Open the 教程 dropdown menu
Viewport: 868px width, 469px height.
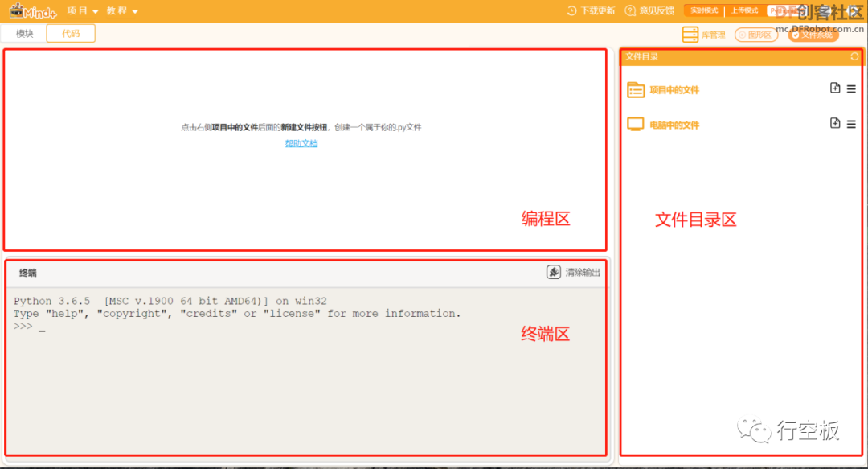point(122,11)
